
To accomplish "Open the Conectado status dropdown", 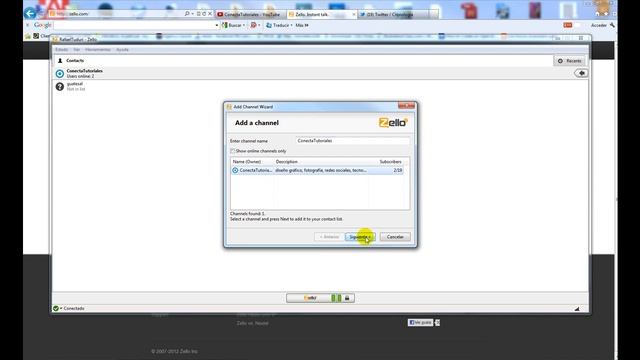I will pyautogui.click(x=72, y=309).
